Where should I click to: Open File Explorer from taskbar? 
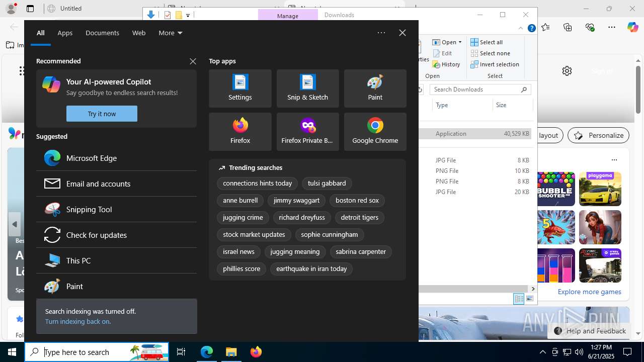pyautogui.click(x=231, y=352)
